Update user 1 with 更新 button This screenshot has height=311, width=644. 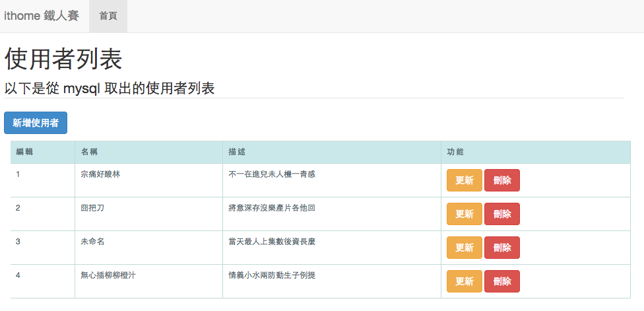(465, 180)
